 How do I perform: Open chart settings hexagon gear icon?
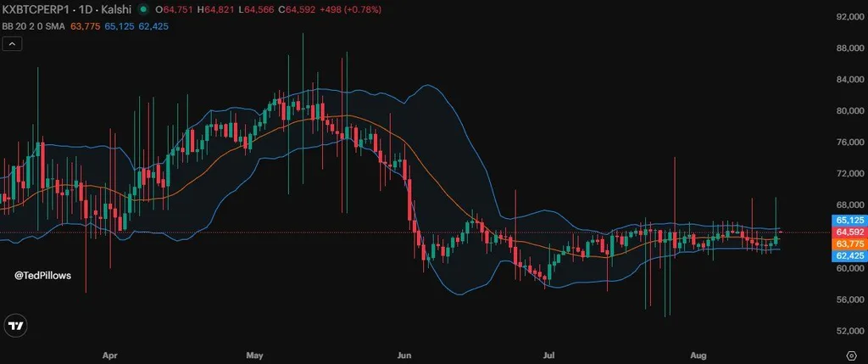tap(851, 356)
